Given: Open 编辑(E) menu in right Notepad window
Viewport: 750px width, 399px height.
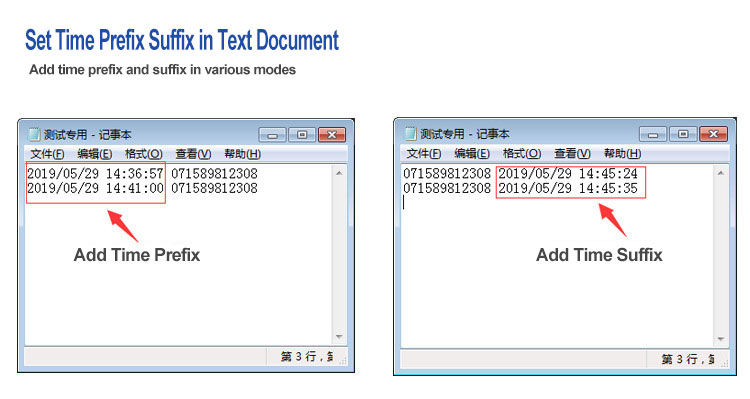Looking at the screenshot, I should tap(472, 154).
